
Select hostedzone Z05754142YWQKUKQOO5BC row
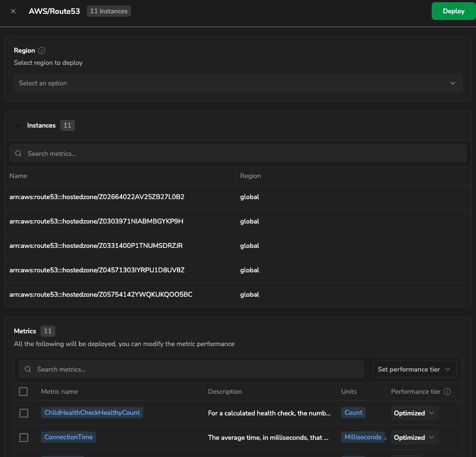click(236, 294)
